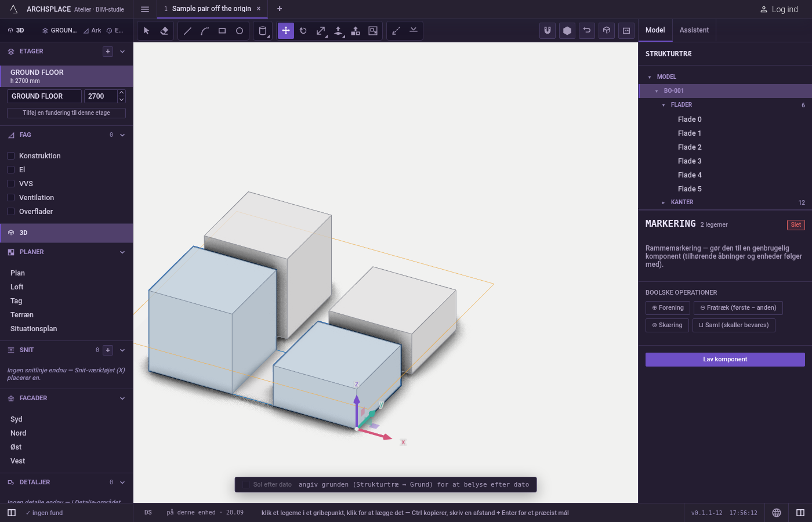The width and height of the screenshot is (812, 522).
Task: Toggle the Sol efter dato checkbox
Action: (246, 484)
